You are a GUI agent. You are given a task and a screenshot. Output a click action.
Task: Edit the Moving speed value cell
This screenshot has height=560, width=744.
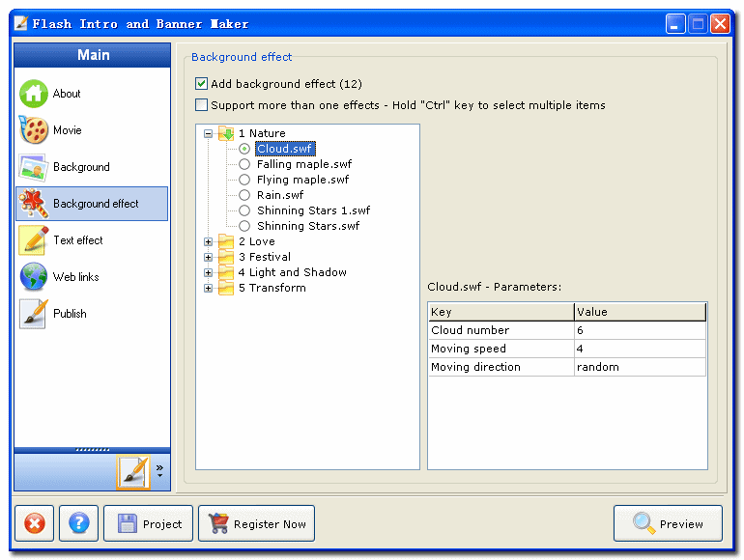639,349
